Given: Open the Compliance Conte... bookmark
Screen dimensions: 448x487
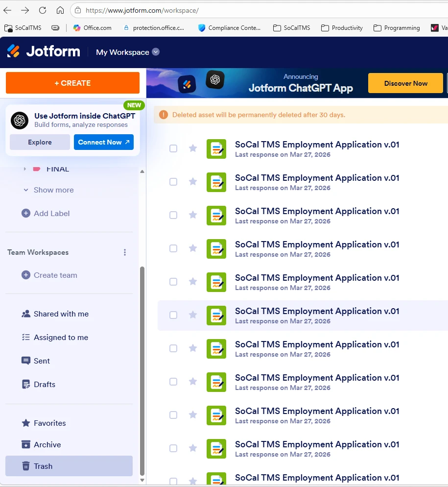Looking at the screenshot, I should [230, 28].
